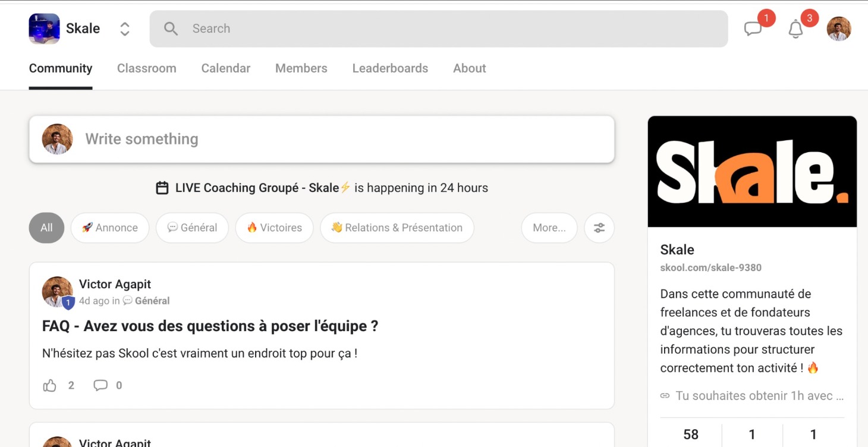Screen dimensions: 868x447
Task: Expand the More... categories button
Action: [549, 228]
